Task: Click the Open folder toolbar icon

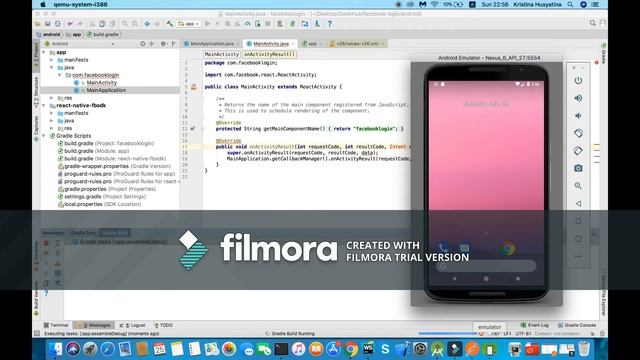Action: click(x=38, y=24)
